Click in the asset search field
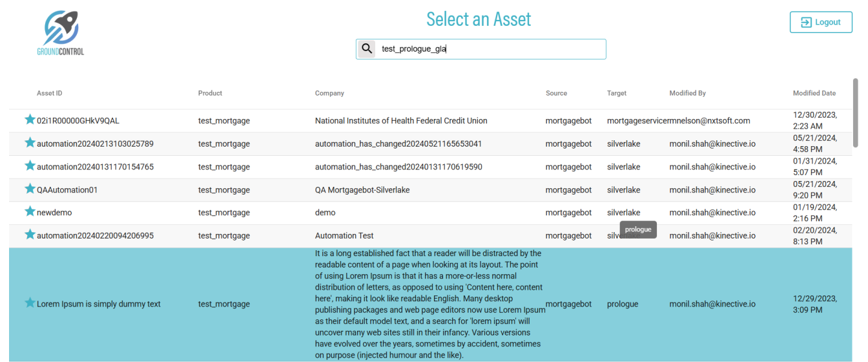Image resolution: width=868 pixels, height=362 pixels. 491,49
